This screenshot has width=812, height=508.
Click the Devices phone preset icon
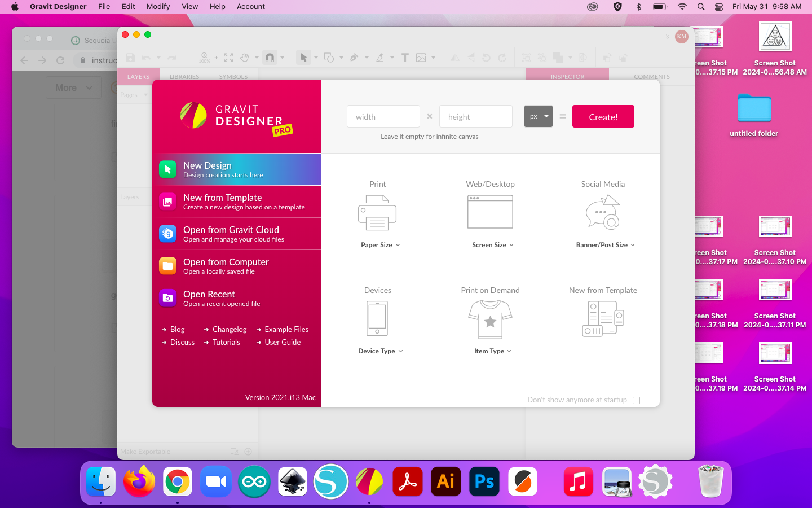pyautogui.click(x=377, y=318)
